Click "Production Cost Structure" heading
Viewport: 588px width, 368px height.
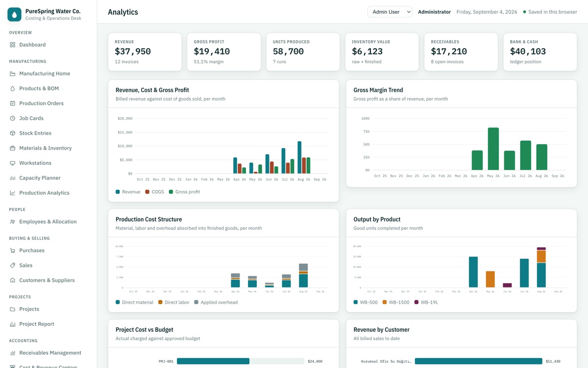point(149,219)
